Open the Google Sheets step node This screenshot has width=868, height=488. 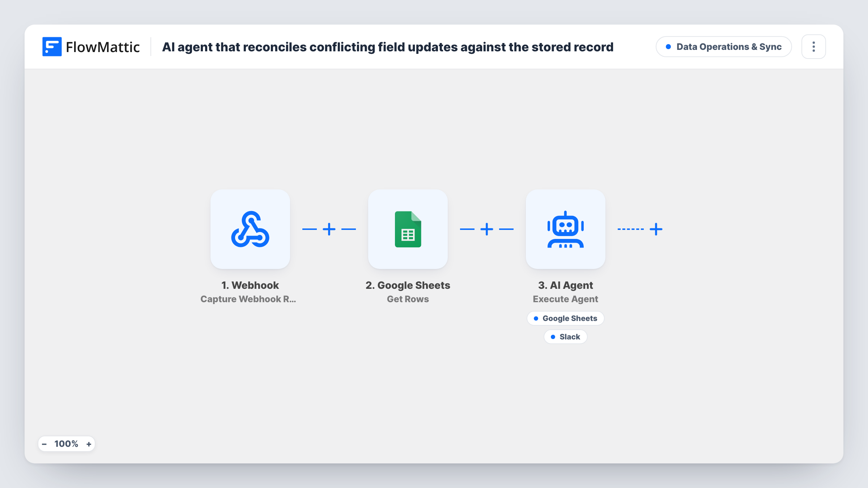click(408, 229)
